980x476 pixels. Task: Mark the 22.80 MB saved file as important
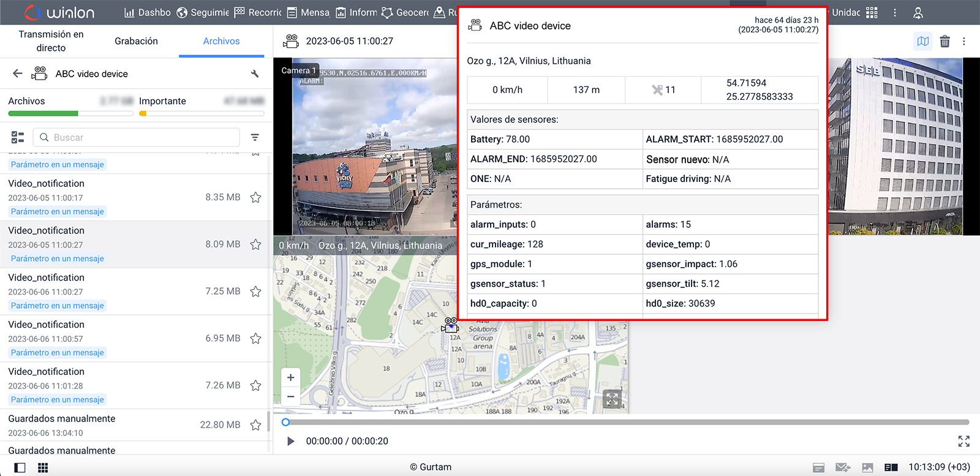(255, 425)
